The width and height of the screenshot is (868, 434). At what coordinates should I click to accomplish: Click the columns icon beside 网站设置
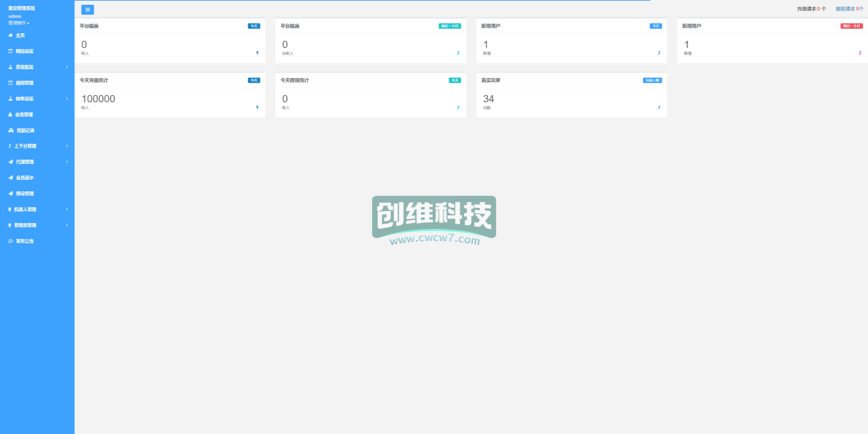tap(11, 51)
